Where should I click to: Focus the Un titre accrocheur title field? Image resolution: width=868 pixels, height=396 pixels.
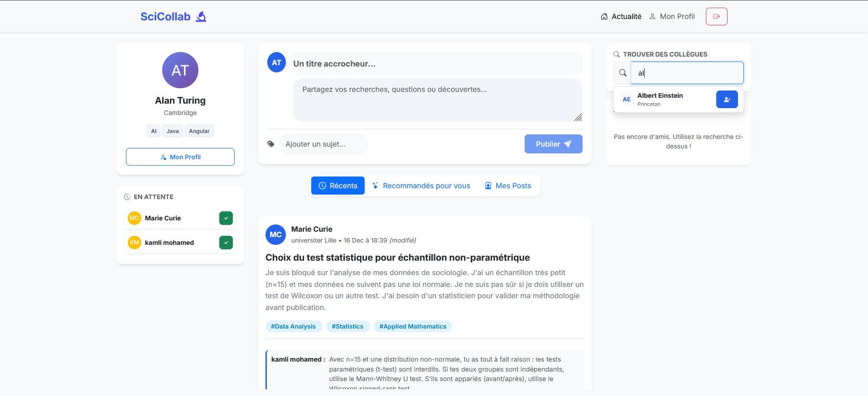point(437,64)
